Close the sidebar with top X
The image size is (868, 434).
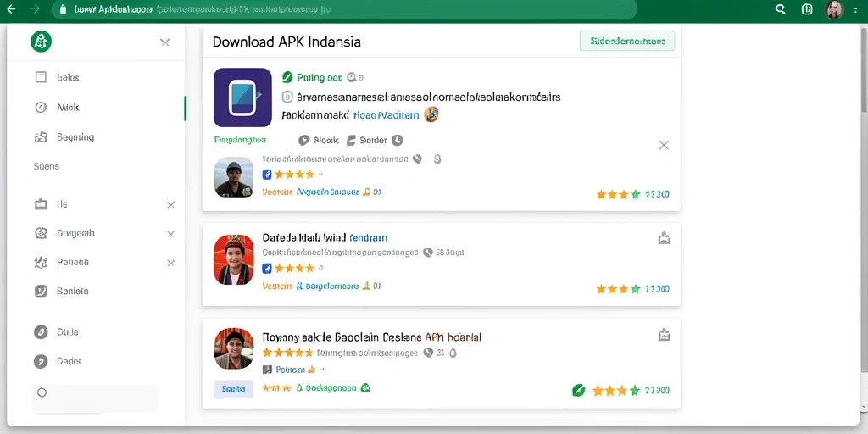click(x=165, y=42)
